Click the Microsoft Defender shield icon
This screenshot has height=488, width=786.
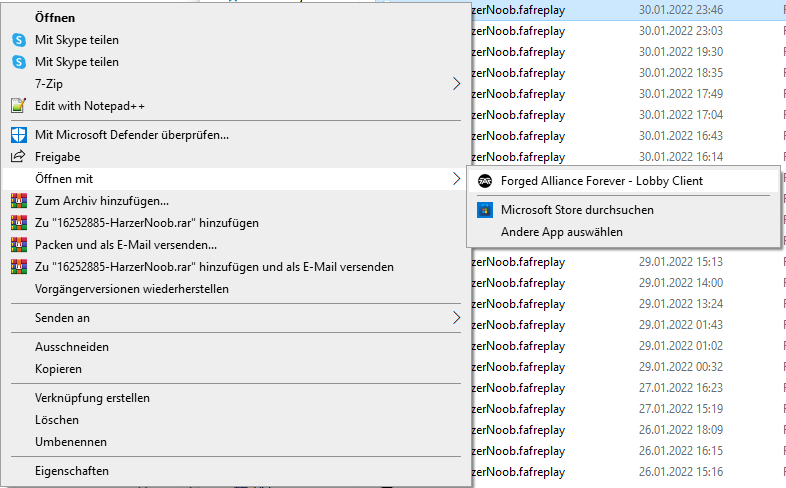click(x=19, y=135)
